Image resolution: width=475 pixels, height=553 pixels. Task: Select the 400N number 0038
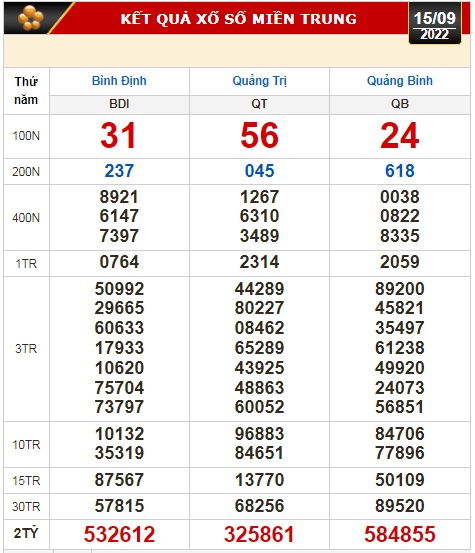400,197
